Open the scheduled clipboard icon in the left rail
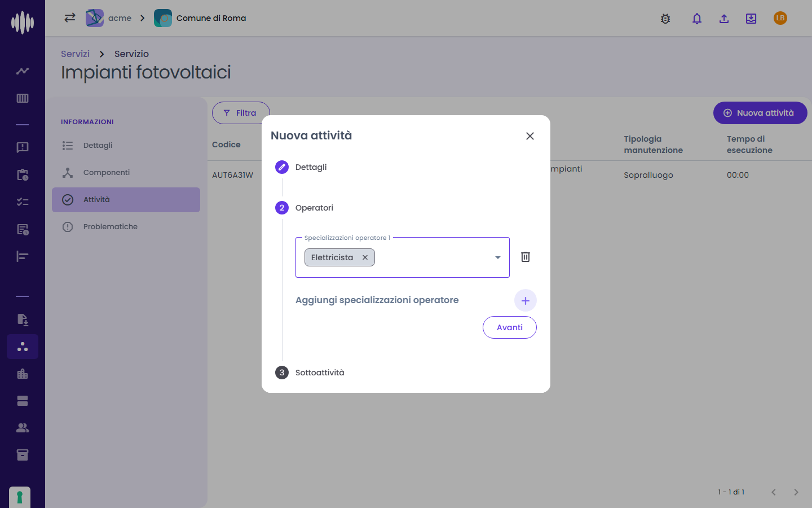The height and width of the screenshot is (508, 812). [x=23, y=174]
